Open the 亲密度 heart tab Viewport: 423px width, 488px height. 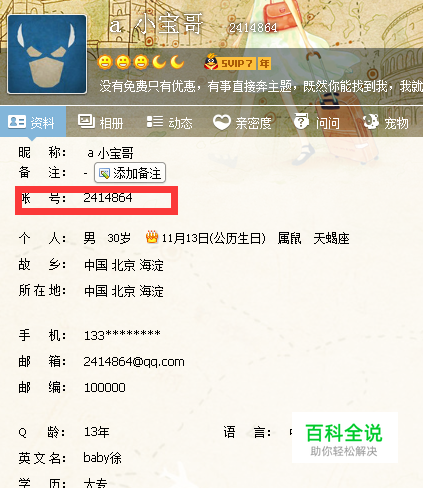pyautogui.click(x=242, y=122)
